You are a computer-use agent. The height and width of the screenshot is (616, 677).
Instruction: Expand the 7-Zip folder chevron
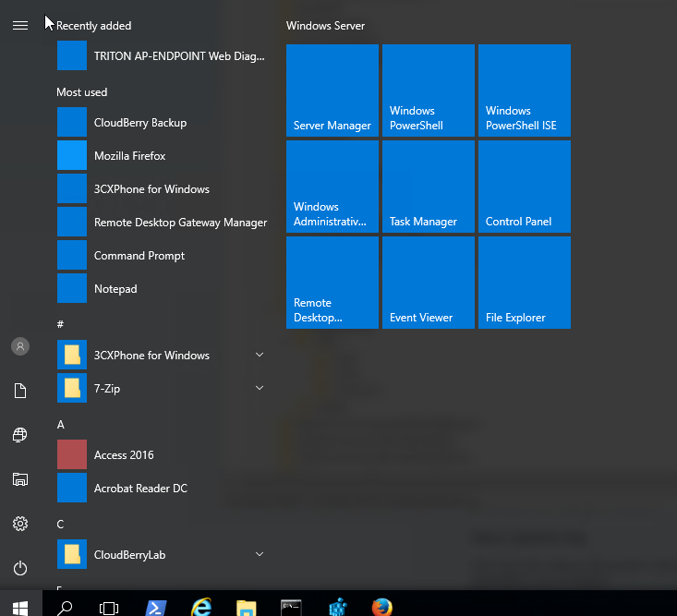pos(260,389)
